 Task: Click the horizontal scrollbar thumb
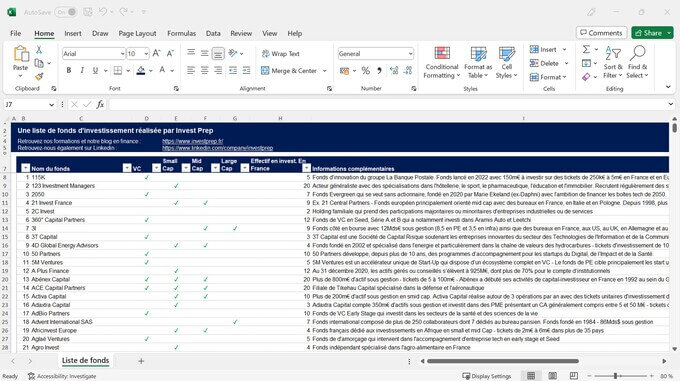[503, 361]
